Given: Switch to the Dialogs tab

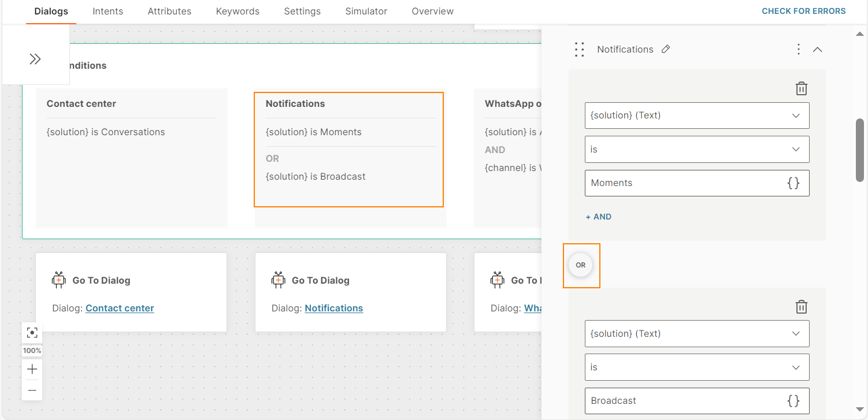Looking at the screenshot, I should point(51,11).
